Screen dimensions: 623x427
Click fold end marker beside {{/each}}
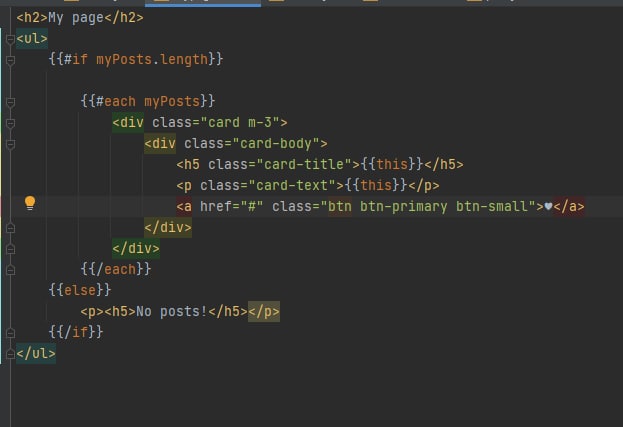pyautogui.click(x=10, y=270)
